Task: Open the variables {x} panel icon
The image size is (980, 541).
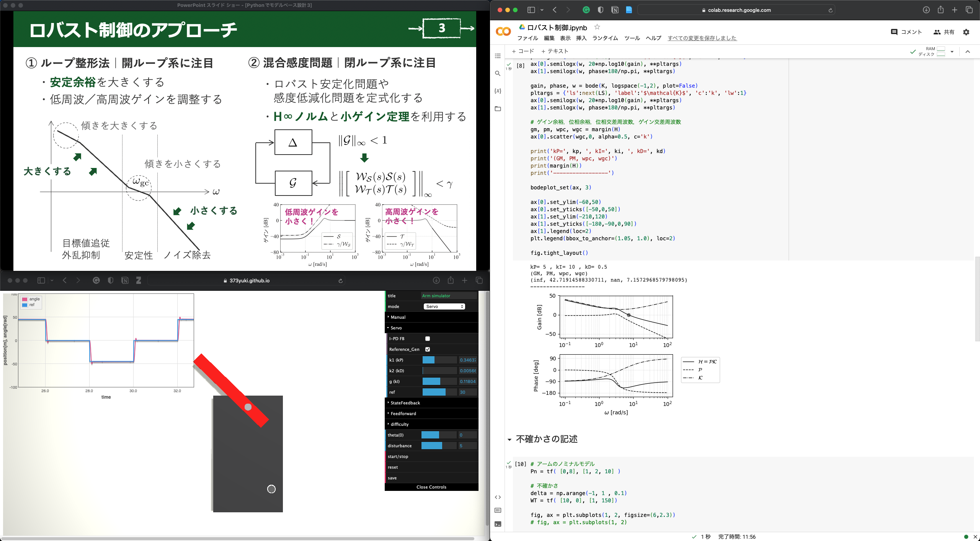Action: click(498, 91)
